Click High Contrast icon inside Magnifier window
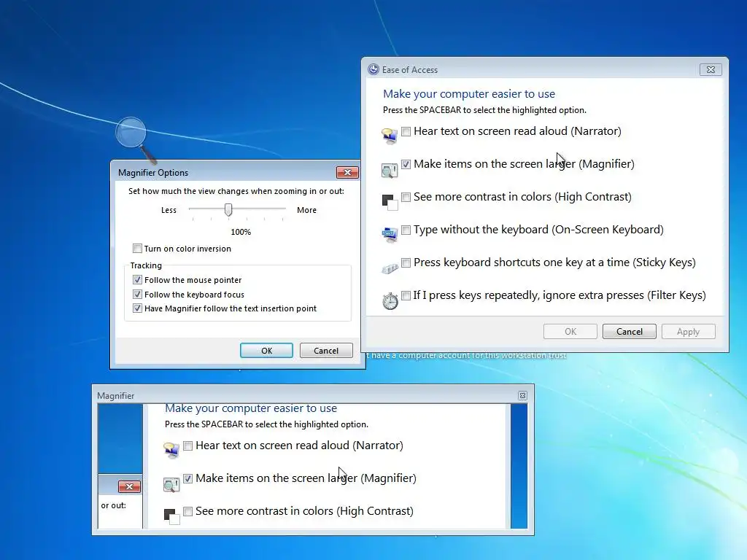 (171, 517)
